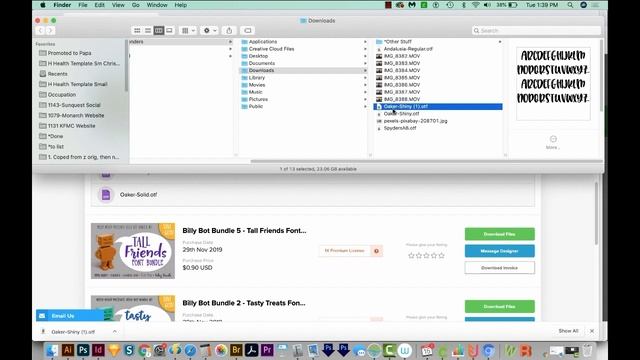
Task: Go forward in Finder
Action: click(x=50, y=31)
